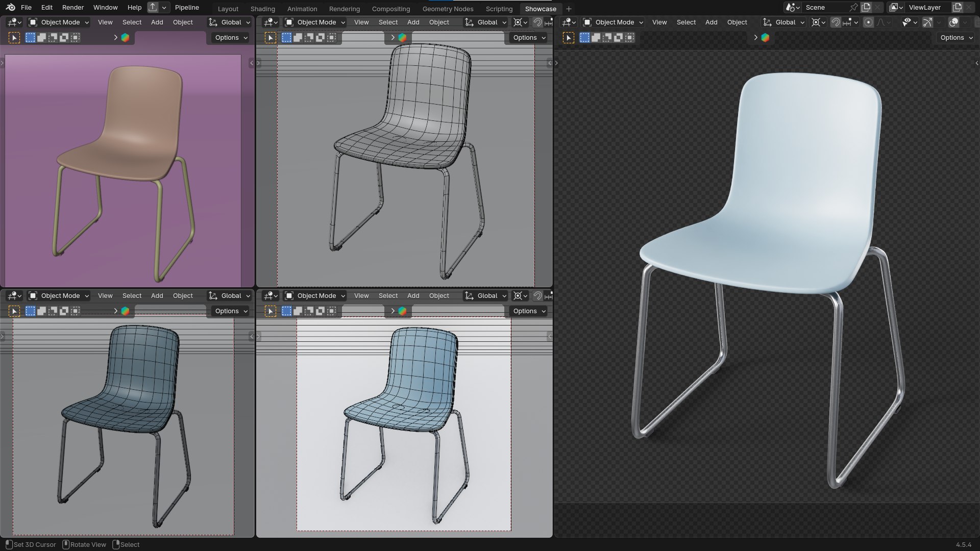Screen dimensions: 980x551
Task: Open the view layer browse icon left of ViewLayer
Action: click(896, 7)
